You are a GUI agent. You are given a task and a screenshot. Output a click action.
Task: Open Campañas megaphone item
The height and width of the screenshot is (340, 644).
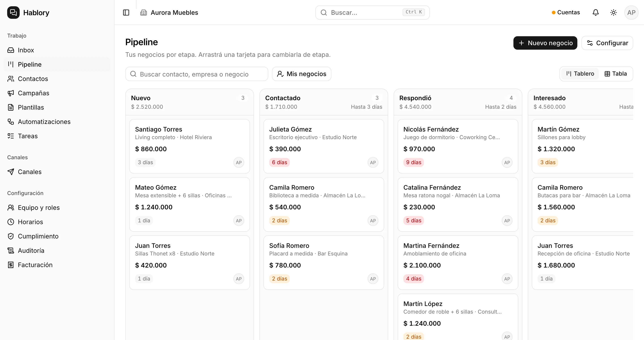point(57,93)
